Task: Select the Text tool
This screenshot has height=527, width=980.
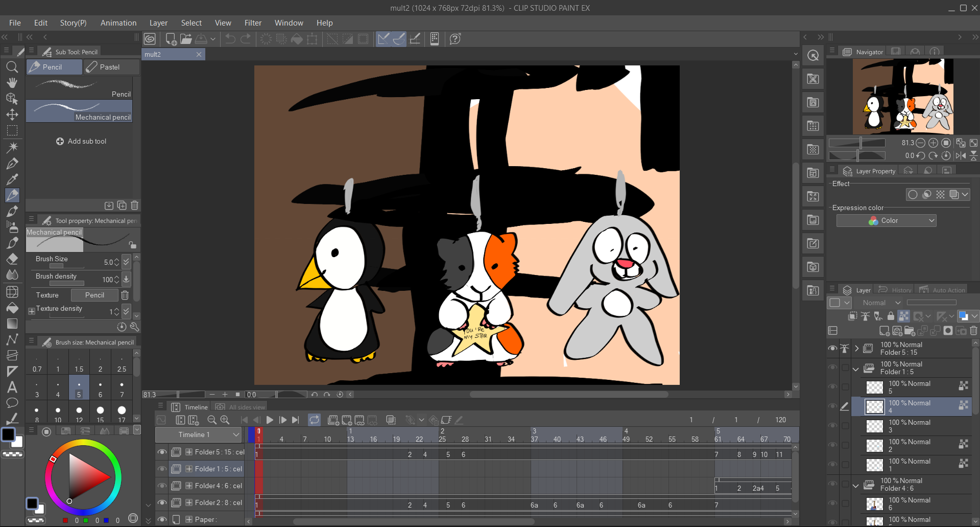Action: pos(12,387)
